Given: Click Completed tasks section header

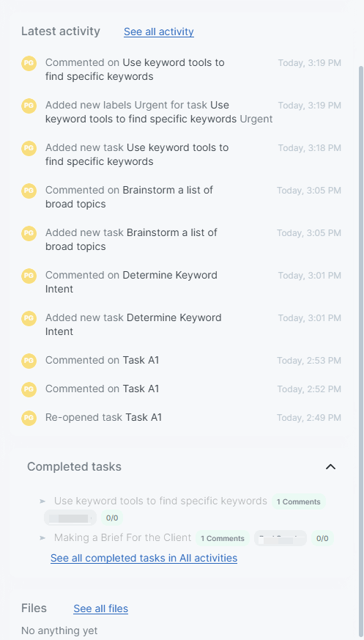Looking at the screenshot, I should (x=74, y=466).
